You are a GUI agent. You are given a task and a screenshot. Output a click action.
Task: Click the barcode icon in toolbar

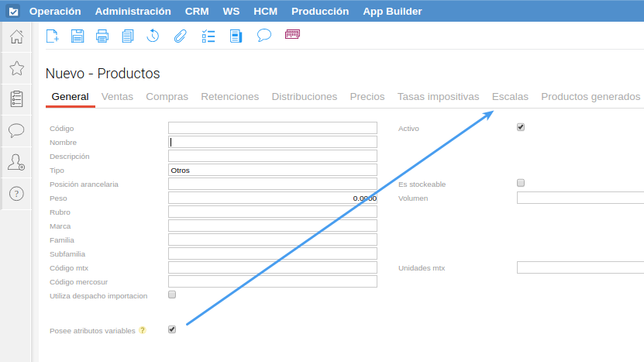coord(292,35)
